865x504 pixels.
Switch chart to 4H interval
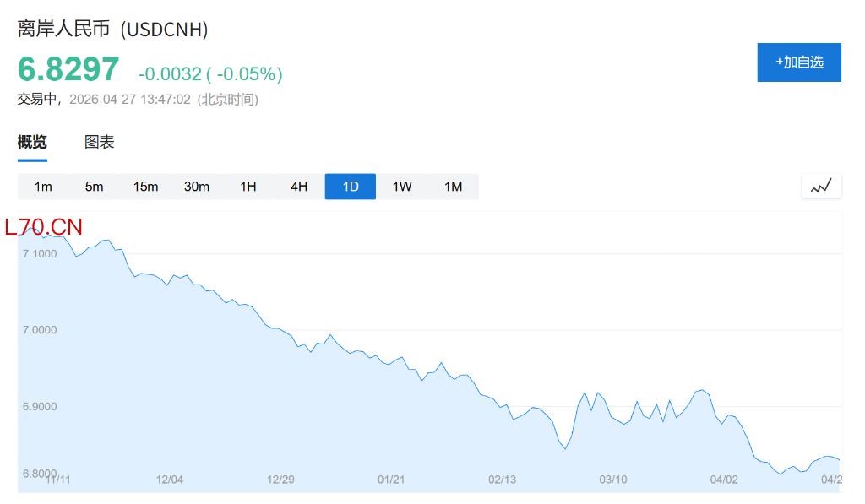coord(299,187)
